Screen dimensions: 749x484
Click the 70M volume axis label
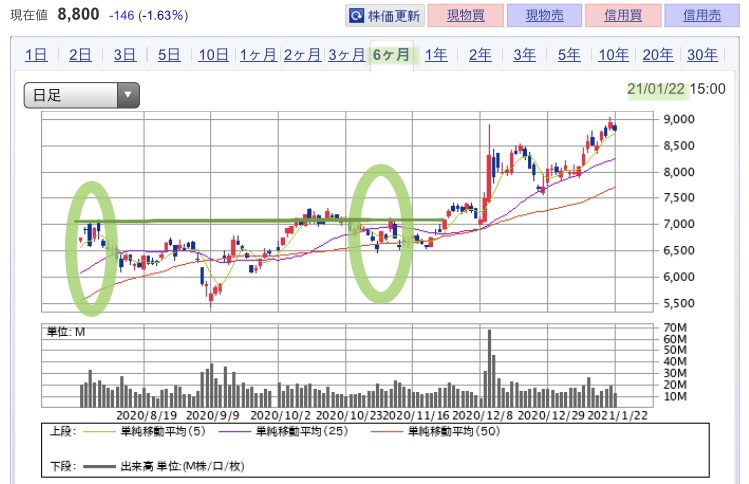pyautogui.click(x=675, y=328)
